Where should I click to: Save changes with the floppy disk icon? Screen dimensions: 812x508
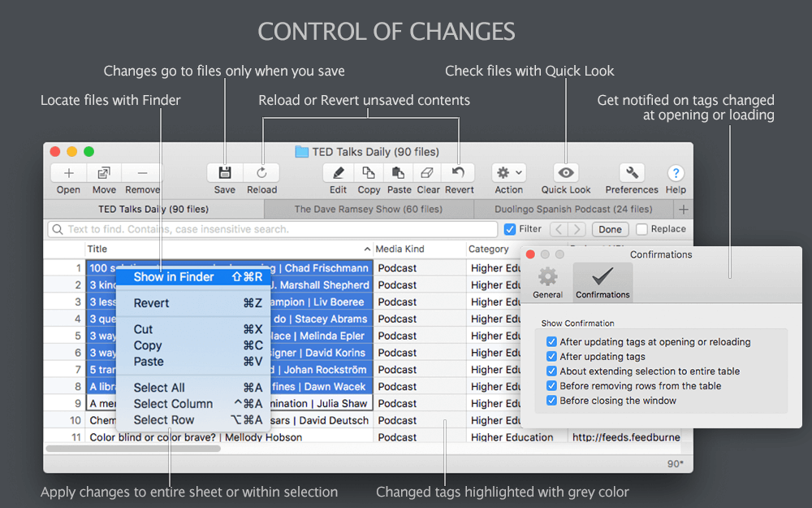(225, 172)
